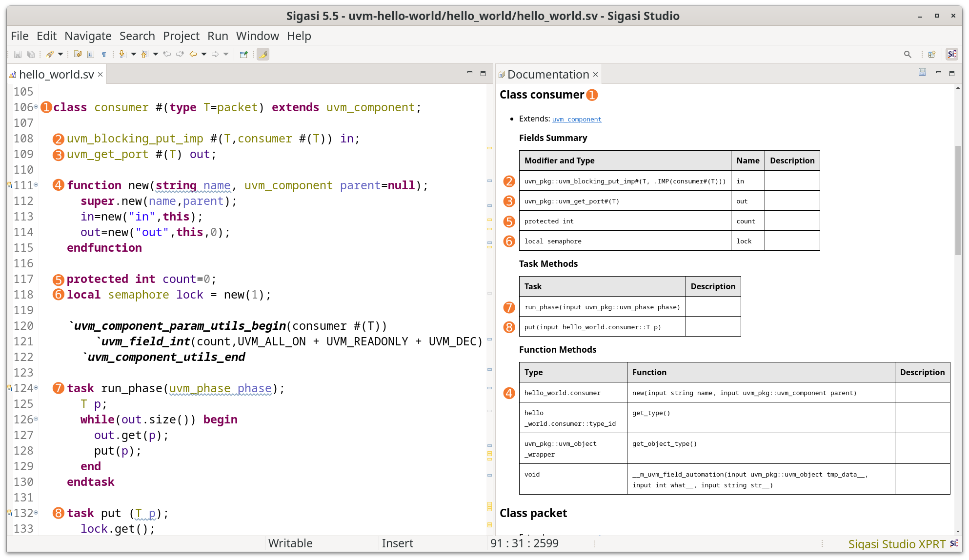
Task: Follow the uvm_component link in Documentation
Action: [x=577, y=119]
